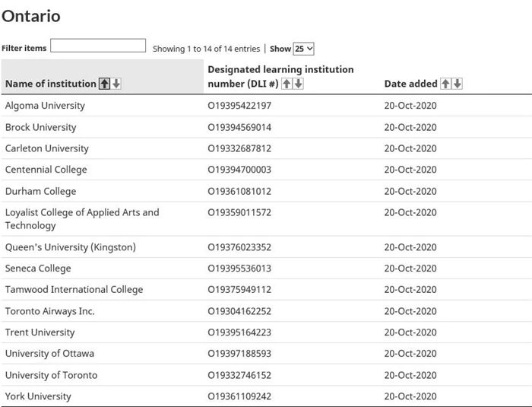
Task: Select University of Toronto name
Action: pos(51,375)
